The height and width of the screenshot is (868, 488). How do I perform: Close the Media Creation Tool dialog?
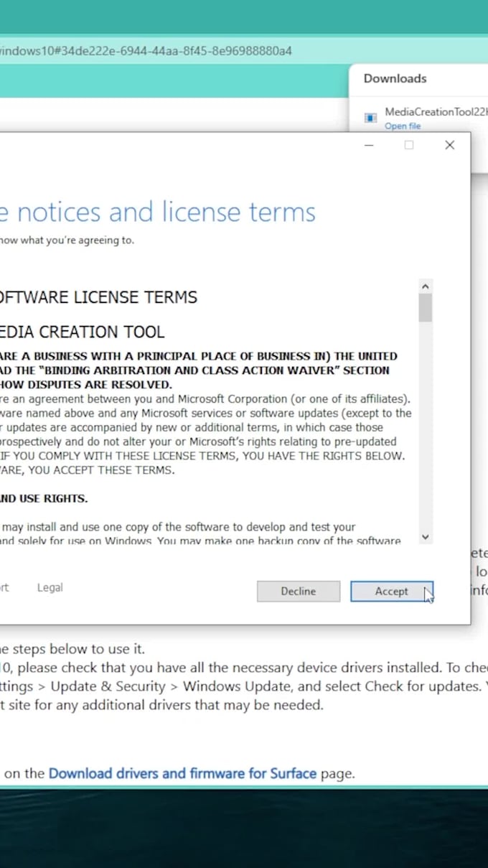pyautogui.click(x=450, y=145)
